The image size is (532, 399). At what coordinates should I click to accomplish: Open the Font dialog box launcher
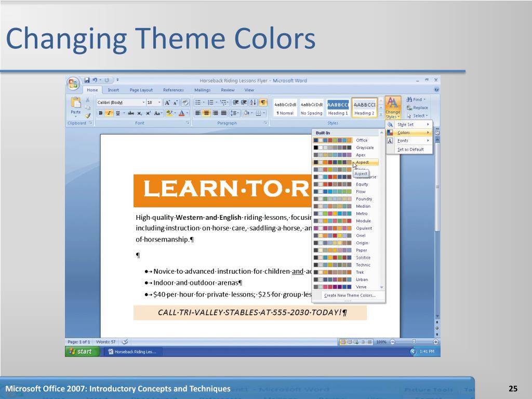pos(188,123)
